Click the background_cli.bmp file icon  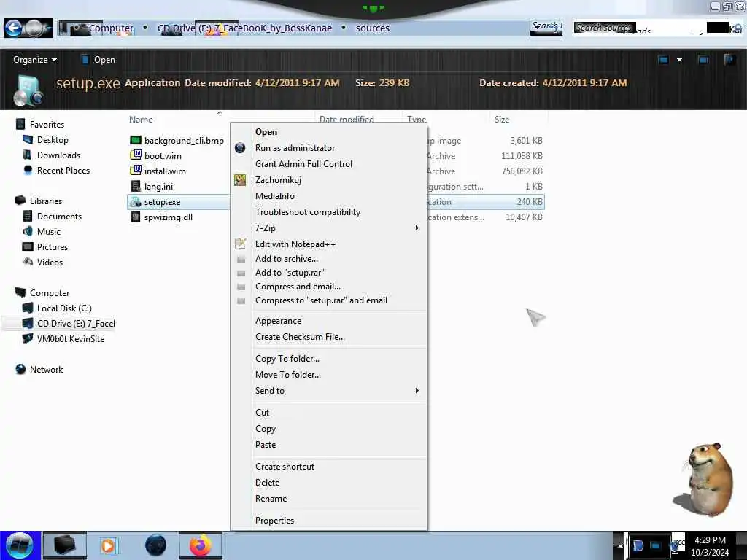[136, 140]
